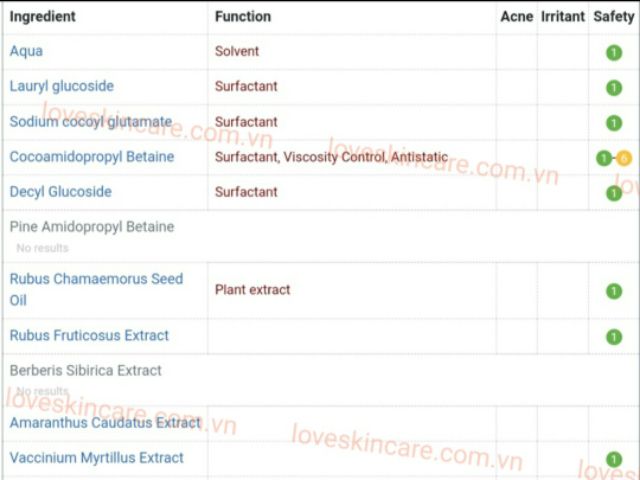
Task: Open the Aqua ingredient link
Action: [26, 51]
